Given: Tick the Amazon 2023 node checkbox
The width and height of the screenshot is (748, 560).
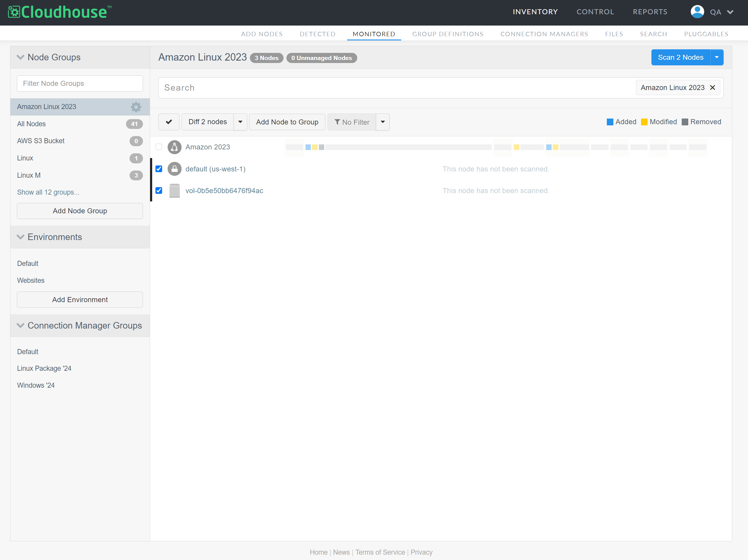Looking at the screenshot, I should click(x=159, y=147).
